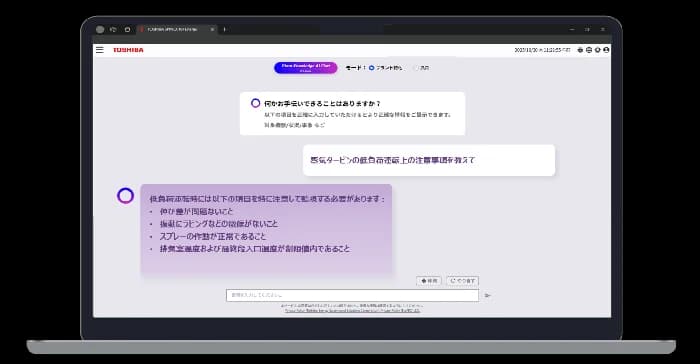The height and width of the screenshot is (364, 700).
Task: Select the second, unselected mode radio button
Action: tap(416, 68)
